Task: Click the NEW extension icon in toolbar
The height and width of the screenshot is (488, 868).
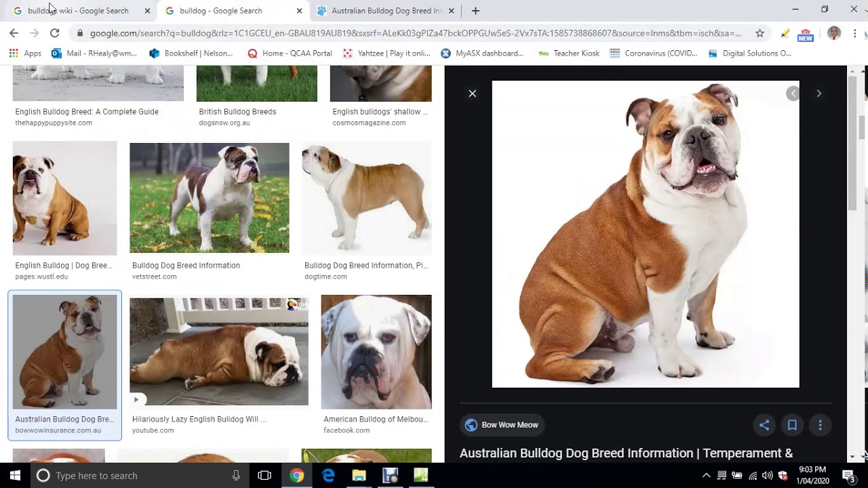Action: click(805, 34)
